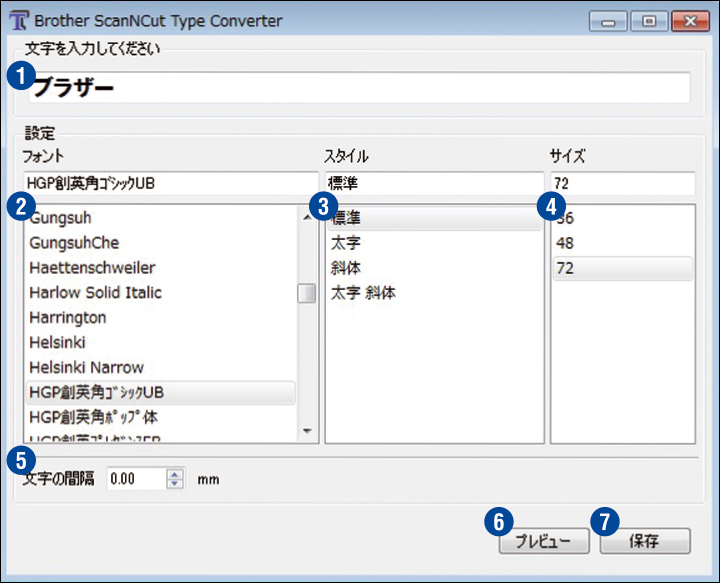Select HGP創英角ｺﾞｼｯｸUB in the font list
Screen dimensions: 720x583
click(160, 392)
